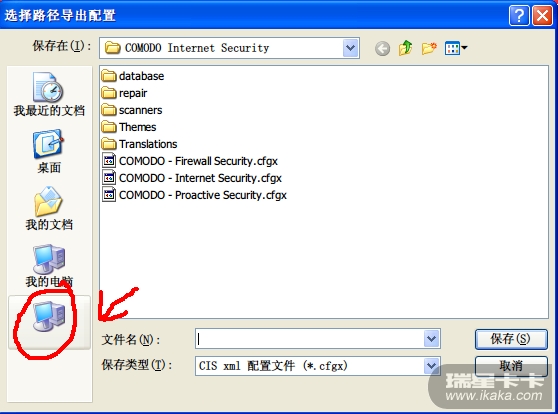
Task: Go up one folder level
Action: [x=405, y=48]
